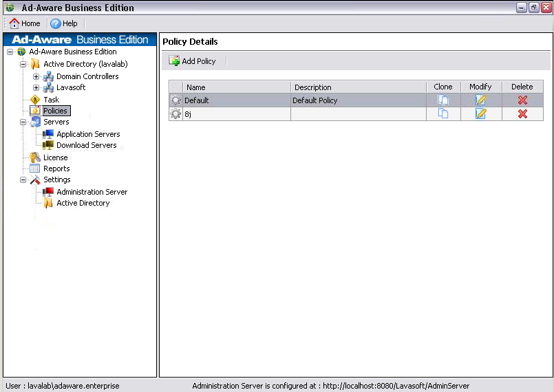This screenshot has width=554, height=392.
Task: Sort by the Description column header
Action: 359,87
